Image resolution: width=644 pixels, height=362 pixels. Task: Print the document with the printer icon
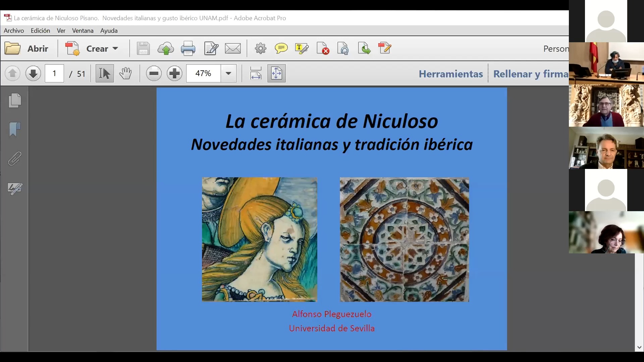click(x=188, y=49)
